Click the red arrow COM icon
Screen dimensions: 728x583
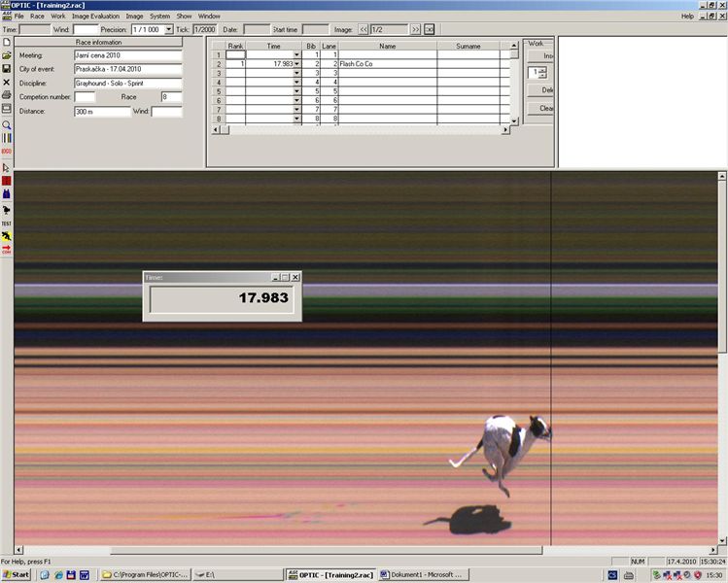7,250
